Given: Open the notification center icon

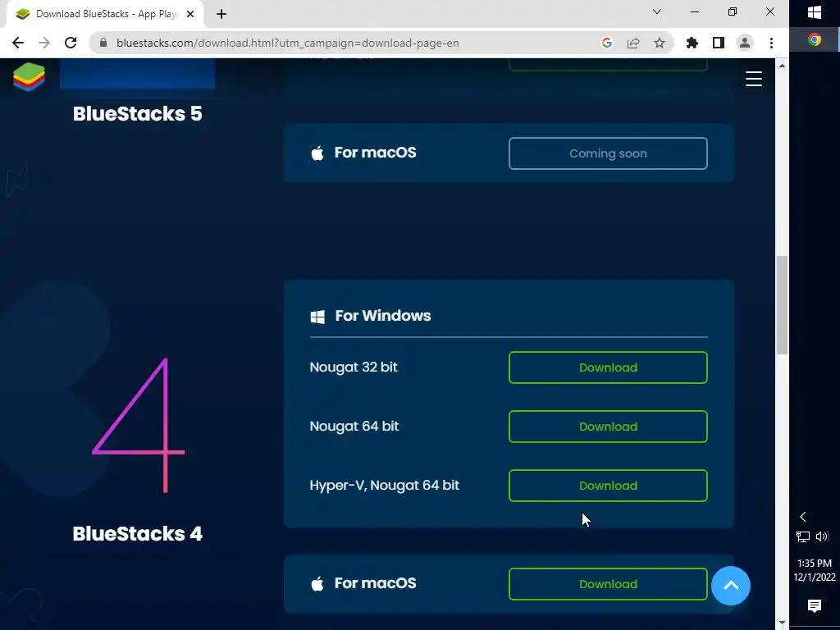Looking at the screenshot, I should coord(815,606).
